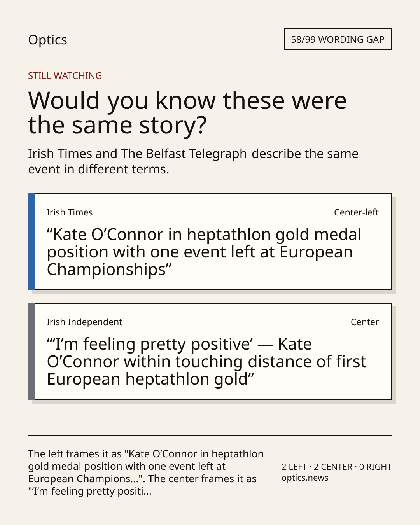Click the main headline about same story
Image resolution: width=420 pixels, height=525 pixels.
pyautogui.click(x=187, y=112)
